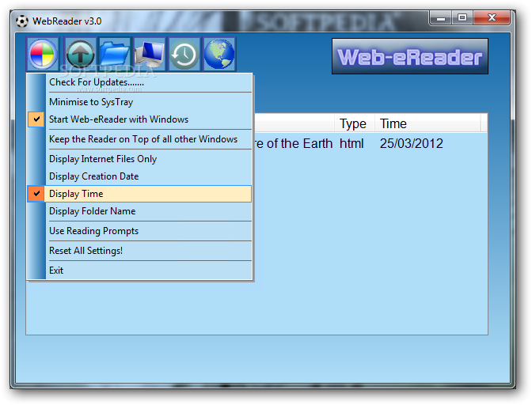Choose Minimise to SysTray option
Screen dimensions: 532x405
click(x=139, y=102)
